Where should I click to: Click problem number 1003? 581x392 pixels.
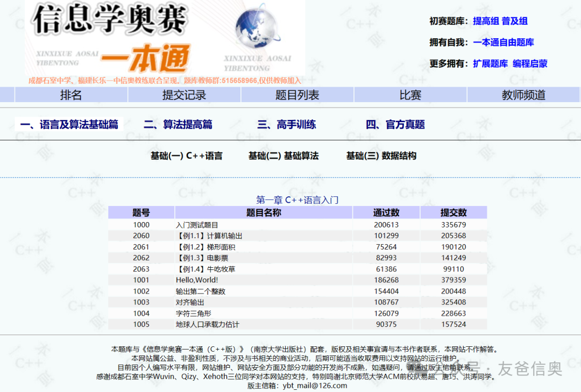[x=141, y=302]
